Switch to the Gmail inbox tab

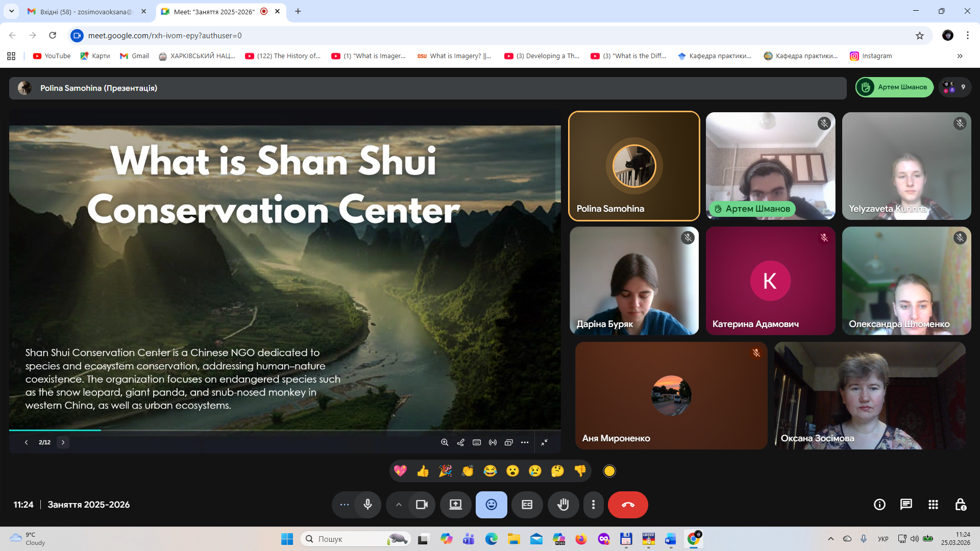[82, 11]
